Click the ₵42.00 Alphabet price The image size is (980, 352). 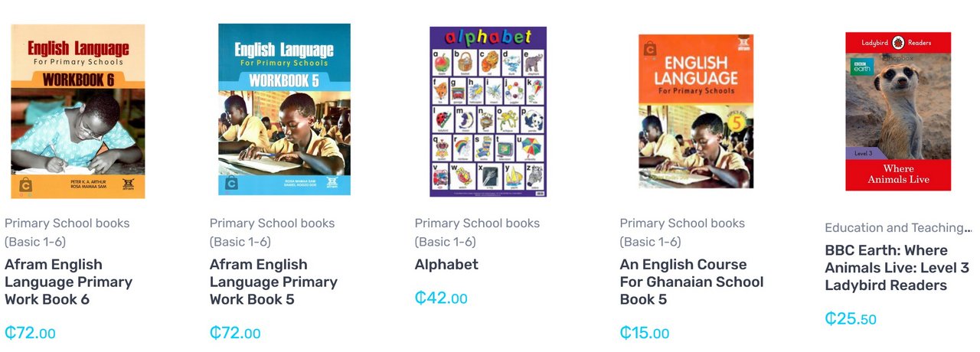point(441,298)
